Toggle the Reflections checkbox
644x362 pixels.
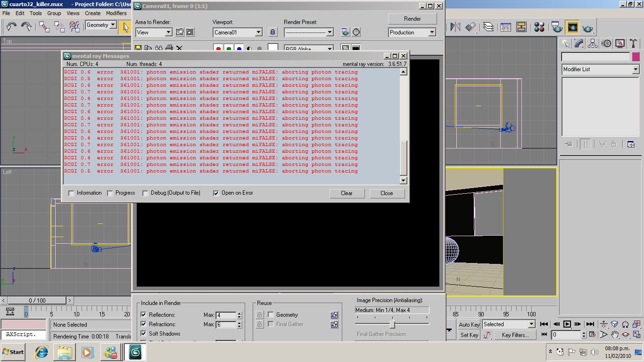coord(143,315)
